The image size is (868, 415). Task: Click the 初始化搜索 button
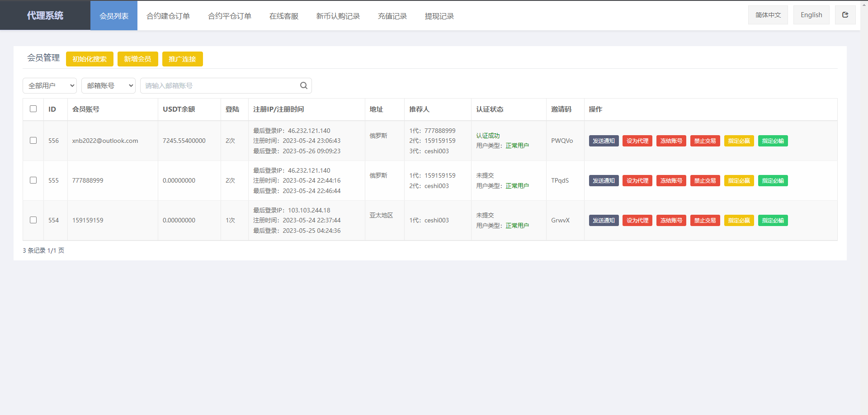[89, 59]
